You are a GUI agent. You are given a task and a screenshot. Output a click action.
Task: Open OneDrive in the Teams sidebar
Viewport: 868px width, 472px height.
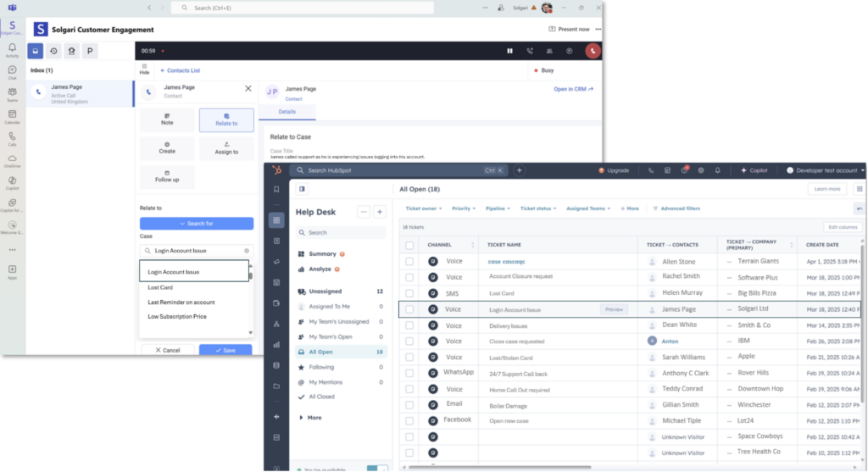pos(12,160)
